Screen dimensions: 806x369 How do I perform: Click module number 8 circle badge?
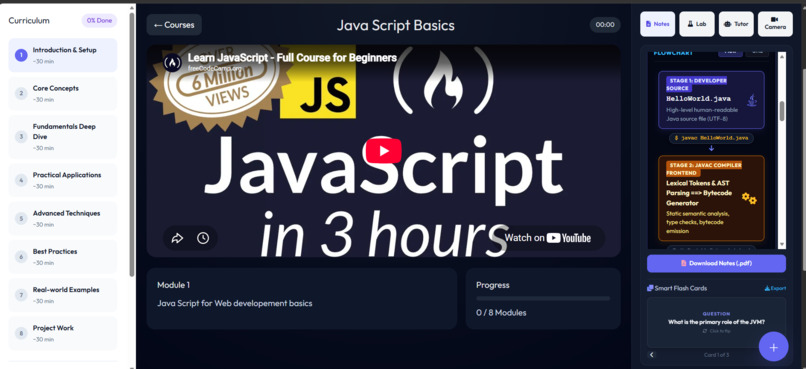tap(21, 333)
